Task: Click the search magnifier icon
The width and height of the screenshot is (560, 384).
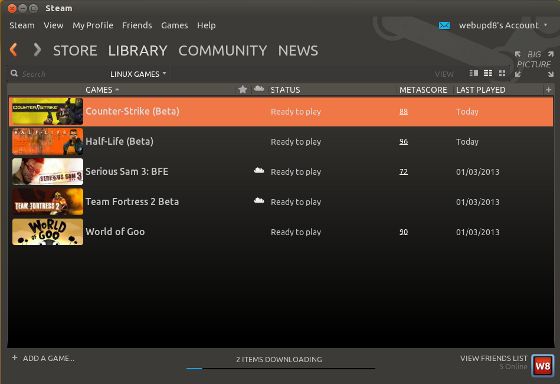Action: pyautogui.click(x=14, y=74)
